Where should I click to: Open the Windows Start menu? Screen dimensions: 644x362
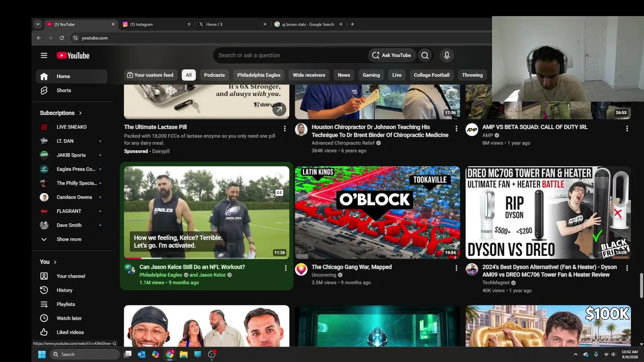click(42, 354)
